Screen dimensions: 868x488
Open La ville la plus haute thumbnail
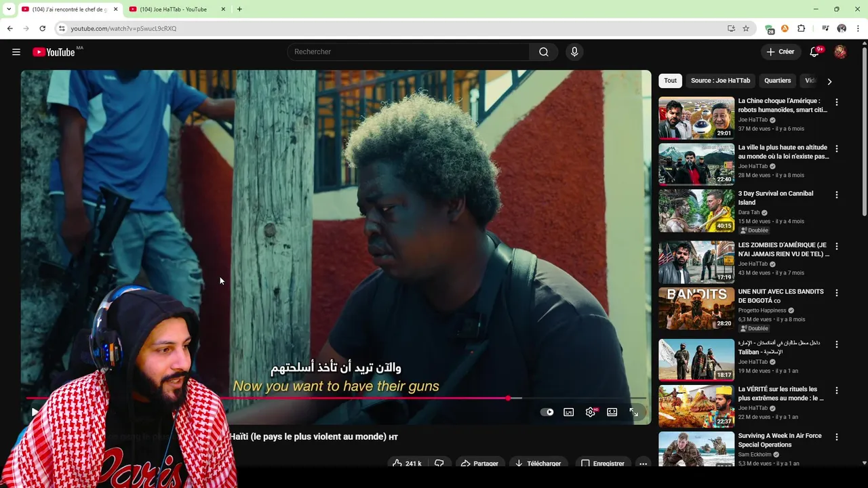(x=696, y=164)
